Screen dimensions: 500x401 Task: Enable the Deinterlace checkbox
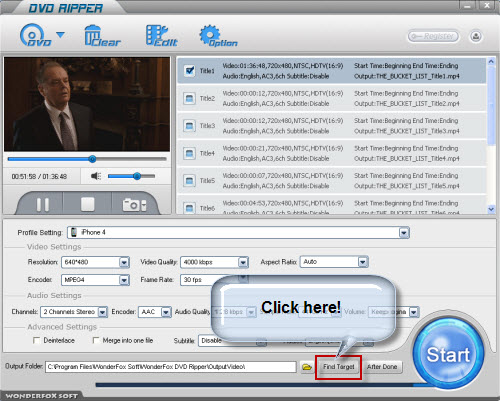point(36,340)
